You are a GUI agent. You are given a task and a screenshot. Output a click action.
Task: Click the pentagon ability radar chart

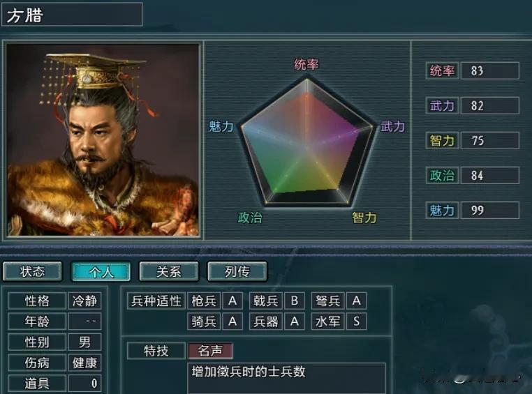307,142
